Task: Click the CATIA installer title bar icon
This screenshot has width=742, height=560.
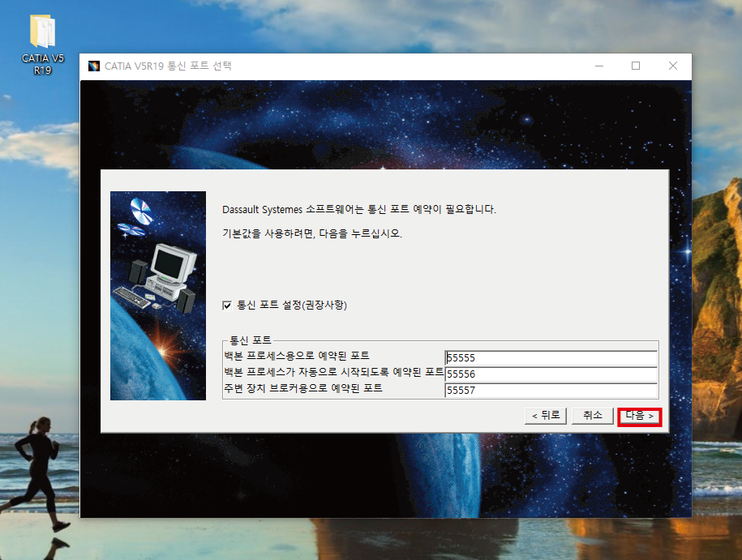Action: (x=94, y=66)
